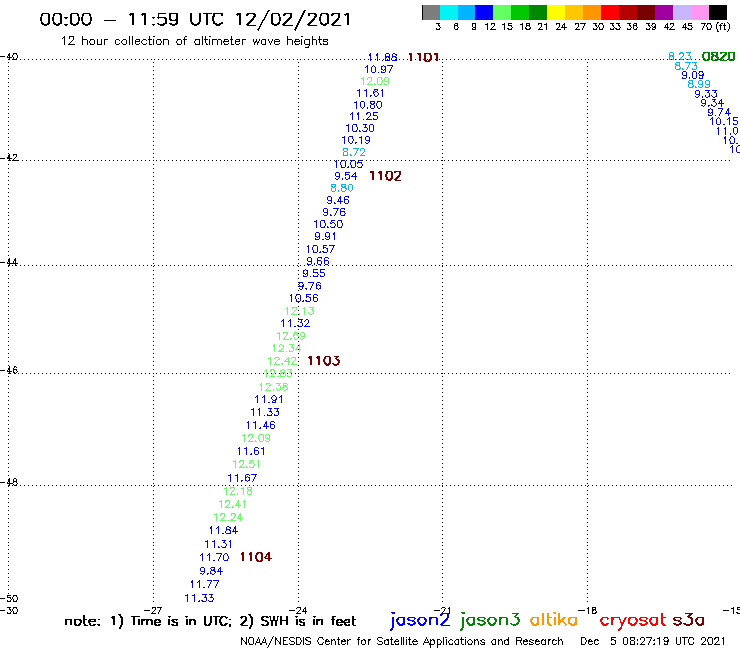Click wave height value 10.57
740x650 pixels.
point(320,249)
